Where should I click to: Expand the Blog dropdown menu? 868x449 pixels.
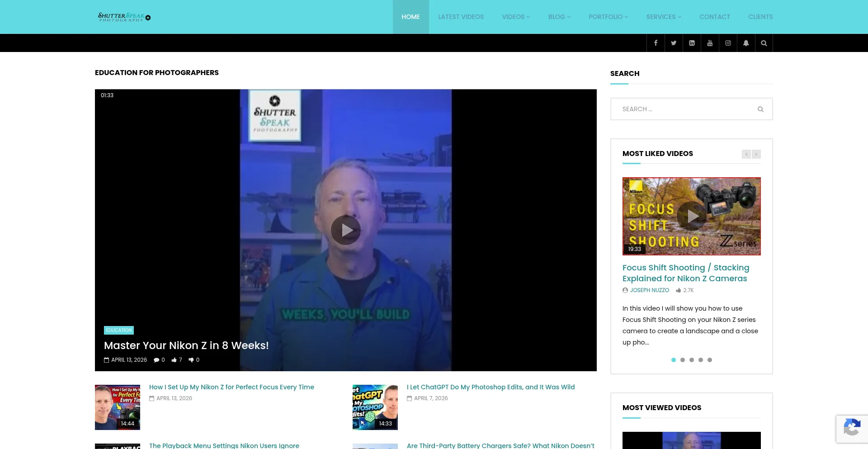pos(559,17)
